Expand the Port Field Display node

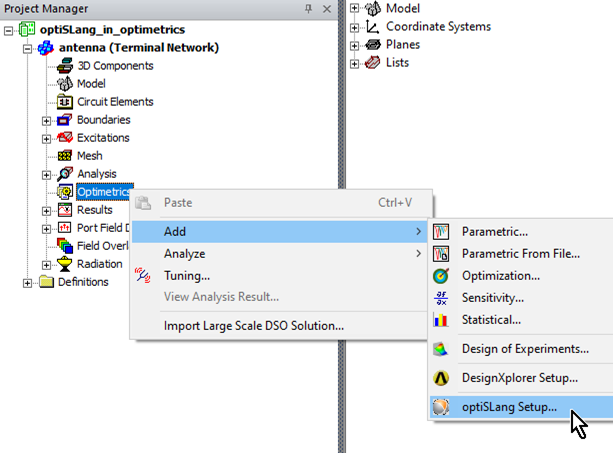46,229
